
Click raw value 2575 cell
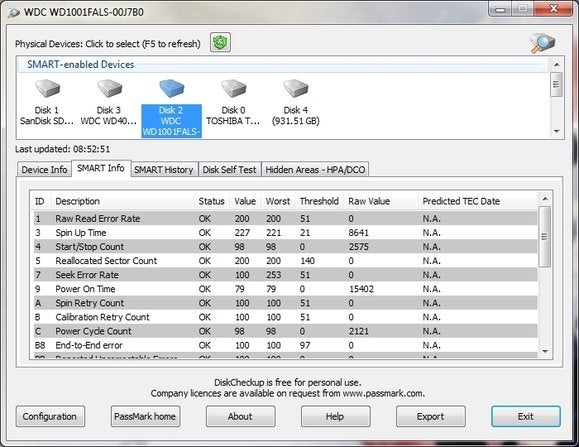point(359,247)
